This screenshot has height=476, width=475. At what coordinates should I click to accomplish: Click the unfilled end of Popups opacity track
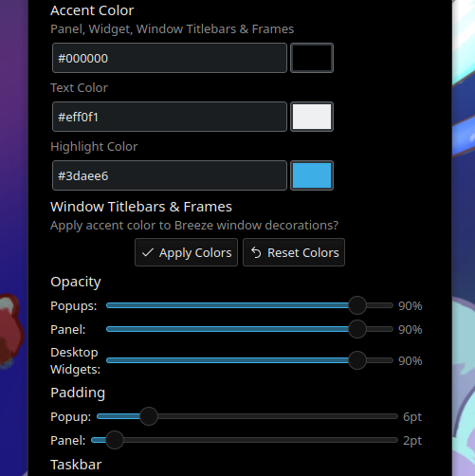pos(380,305)
